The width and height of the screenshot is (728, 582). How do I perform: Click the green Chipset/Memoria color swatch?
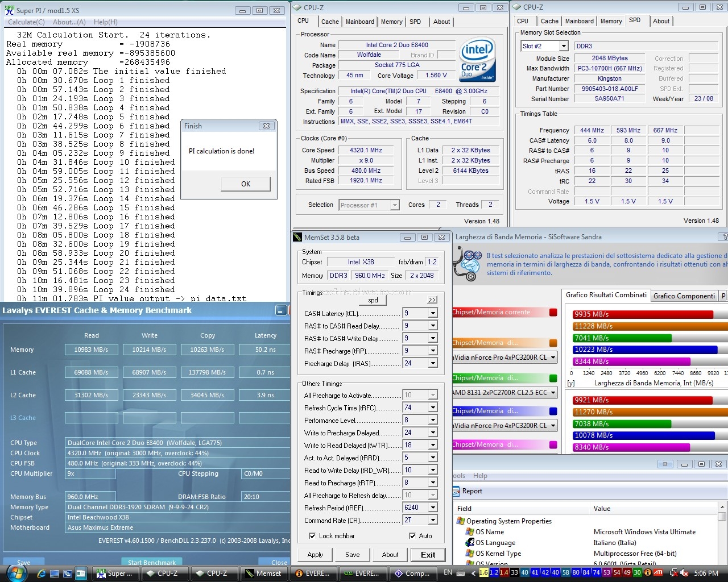coord(553,378)
